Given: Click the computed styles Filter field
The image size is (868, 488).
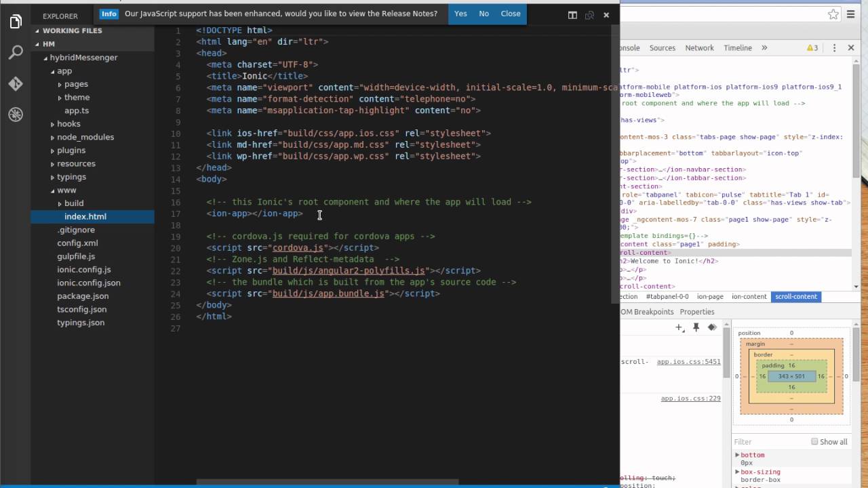Looking at the screenshot, I should tap(770, 441).
